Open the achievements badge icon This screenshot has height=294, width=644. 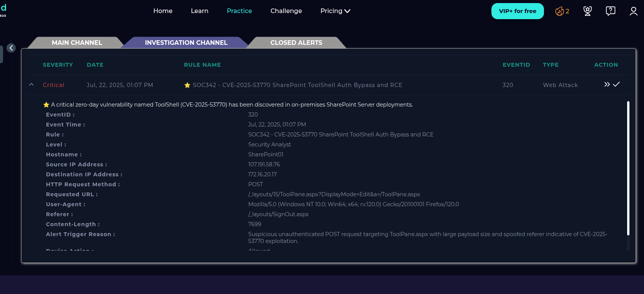tap(587, 11)
